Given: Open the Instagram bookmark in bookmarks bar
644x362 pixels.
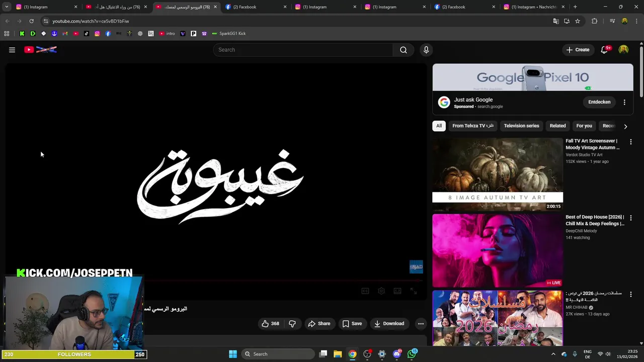Looking at the screenshot, I should [97, 34].
